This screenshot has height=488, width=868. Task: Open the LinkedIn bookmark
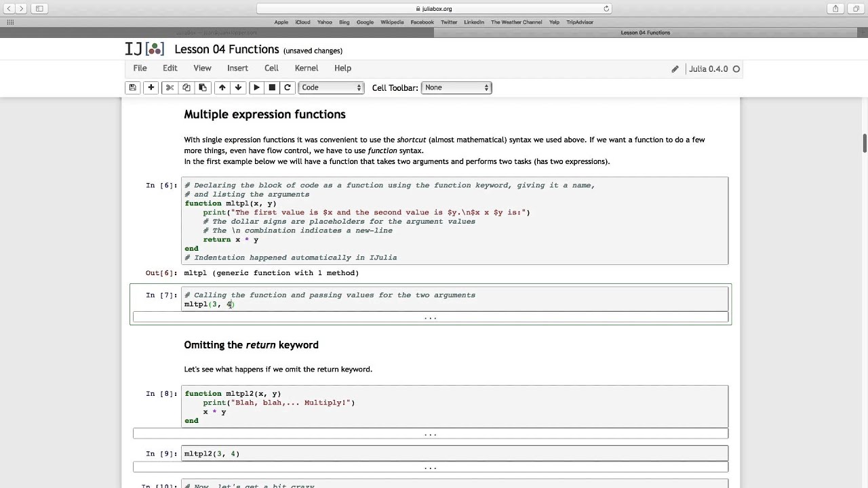point(474,22)
